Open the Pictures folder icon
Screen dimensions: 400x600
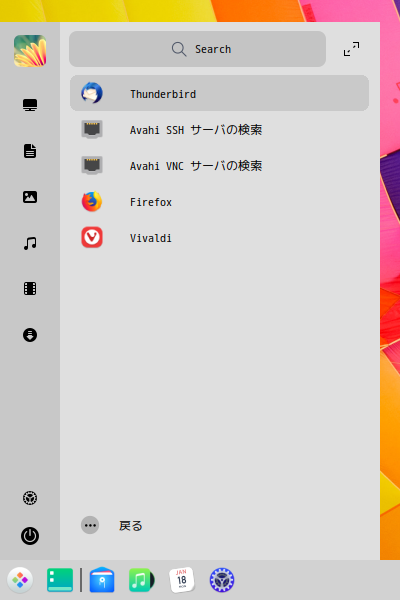click(30, 197)
